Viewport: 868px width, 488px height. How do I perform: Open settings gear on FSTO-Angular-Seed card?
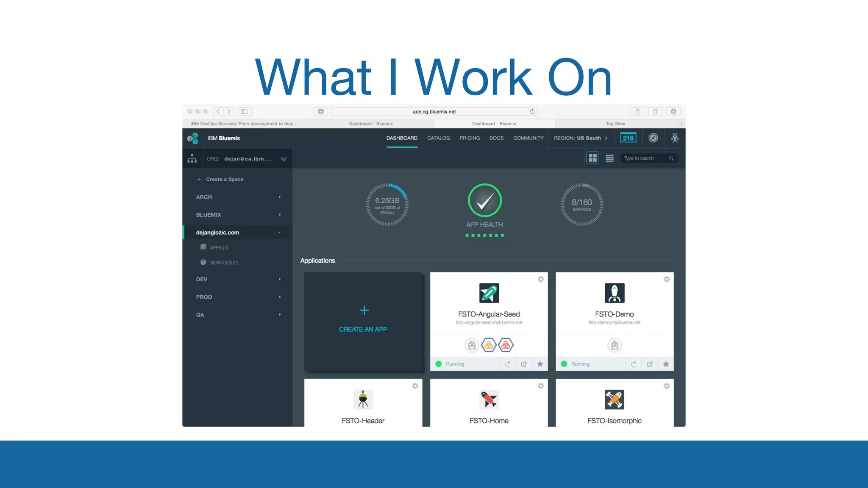[540, 280]
